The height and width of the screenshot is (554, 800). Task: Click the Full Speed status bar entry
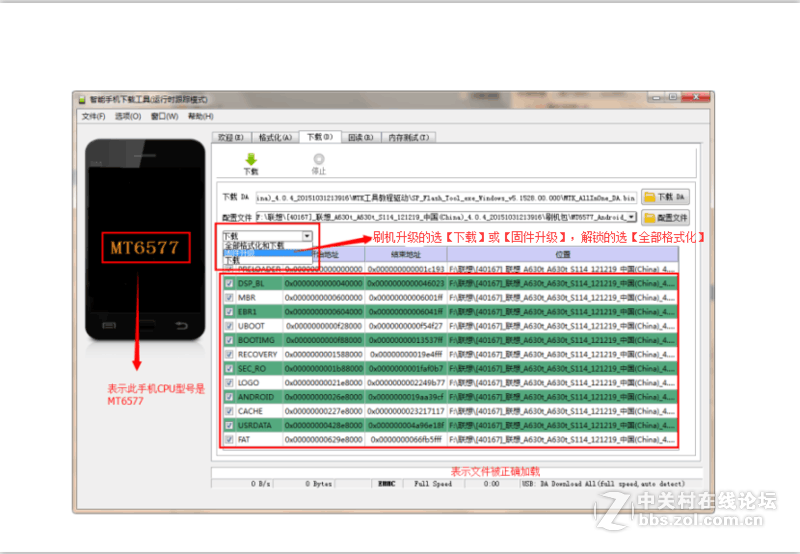(x=433, y=484)
